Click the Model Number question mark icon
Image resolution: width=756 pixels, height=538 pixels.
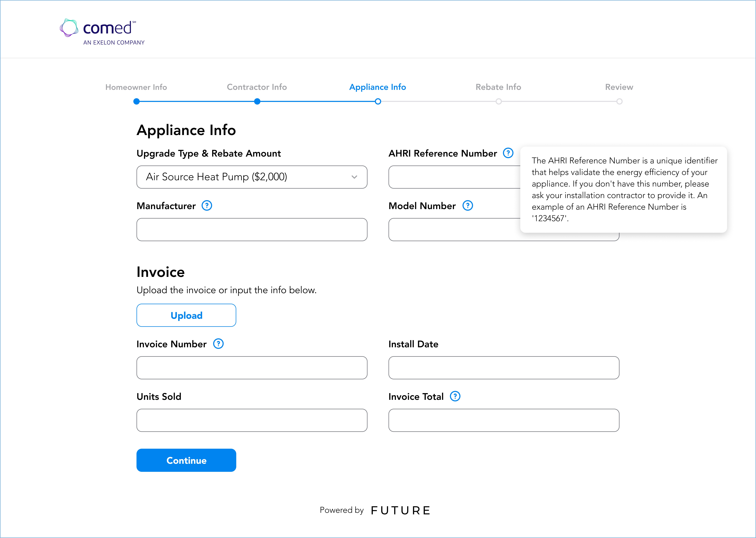tap(467, 206)
